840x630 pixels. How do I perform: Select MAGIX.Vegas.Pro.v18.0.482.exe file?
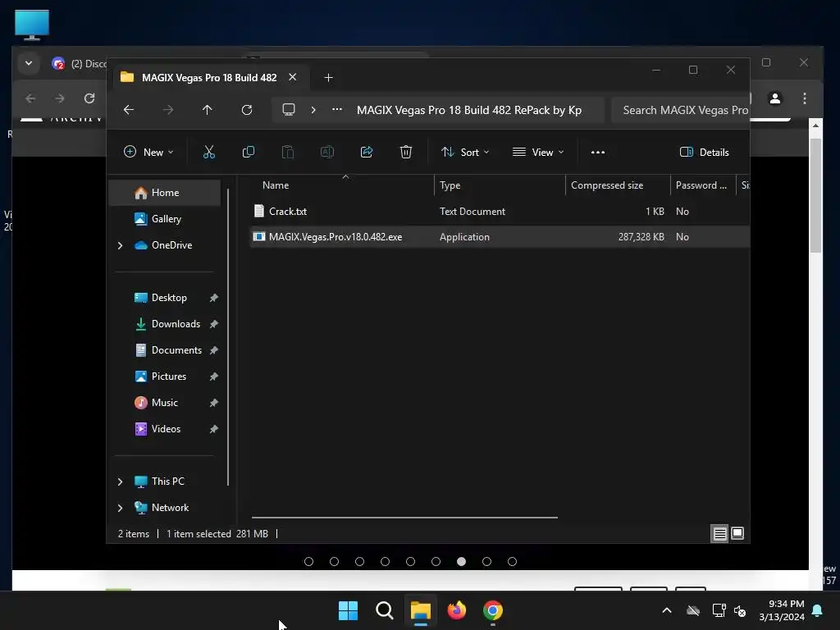click(x=500, y=237)
